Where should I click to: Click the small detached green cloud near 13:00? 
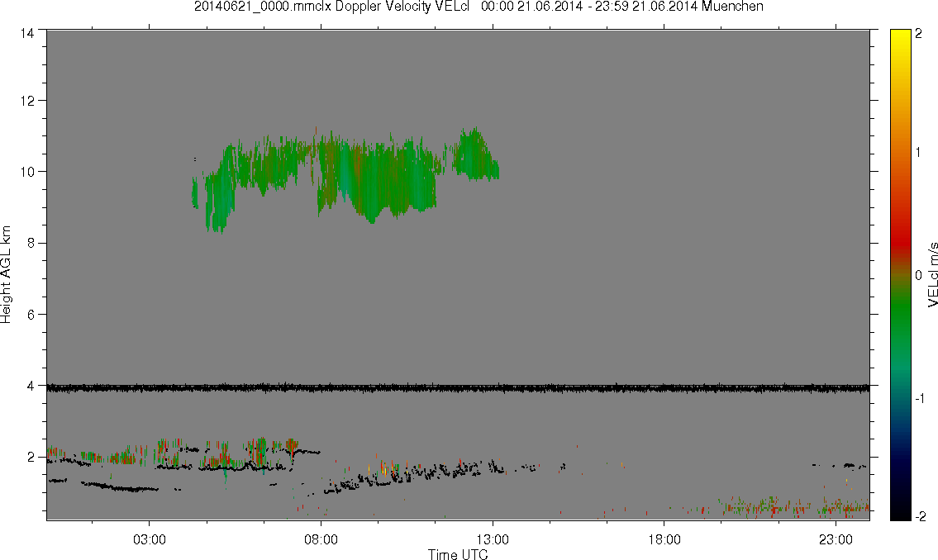click(x=475, y=154)
